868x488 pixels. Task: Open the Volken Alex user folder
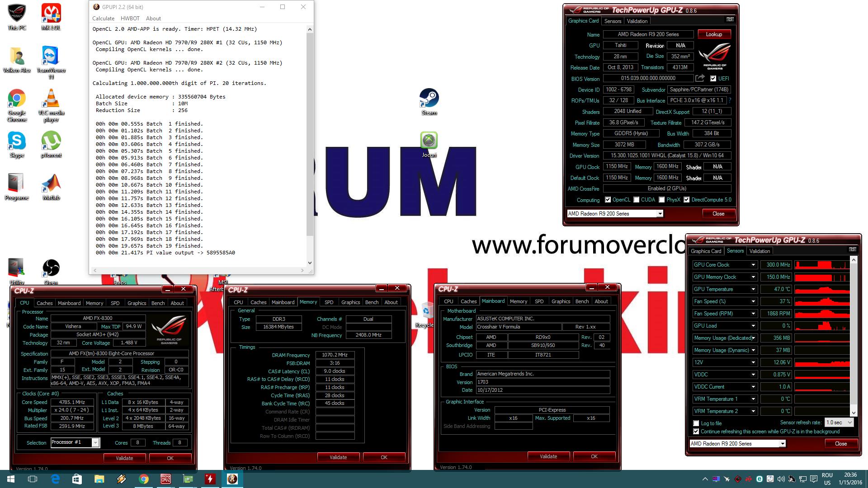coord(17,59)
